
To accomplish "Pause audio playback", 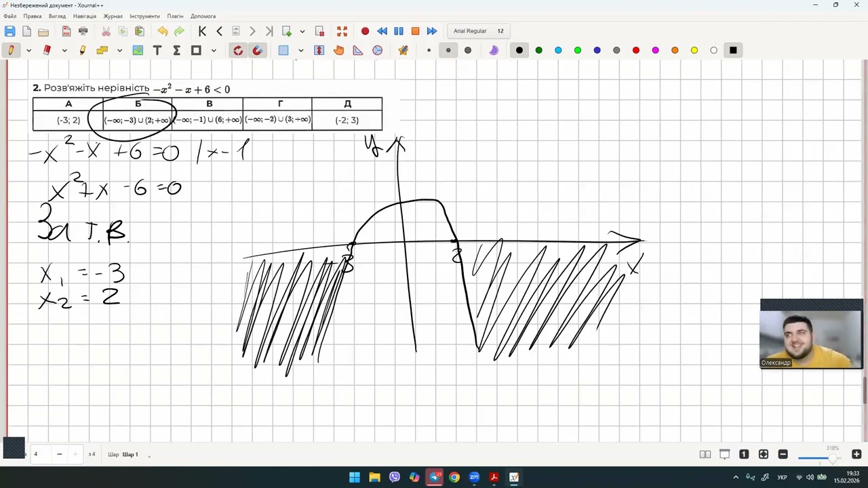I will click(399, 31).
